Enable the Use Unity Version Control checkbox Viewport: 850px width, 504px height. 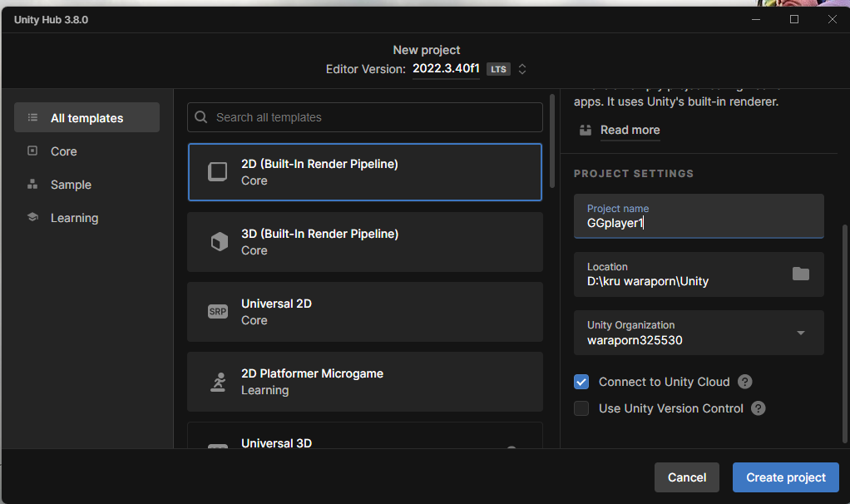[581, 408]
